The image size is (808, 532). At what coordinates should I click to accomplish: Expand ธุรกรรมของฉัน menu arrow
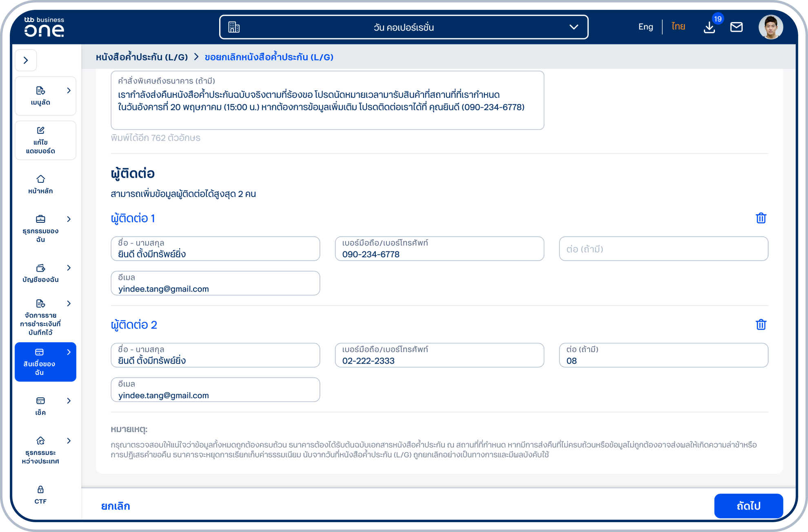click(69, 219)
